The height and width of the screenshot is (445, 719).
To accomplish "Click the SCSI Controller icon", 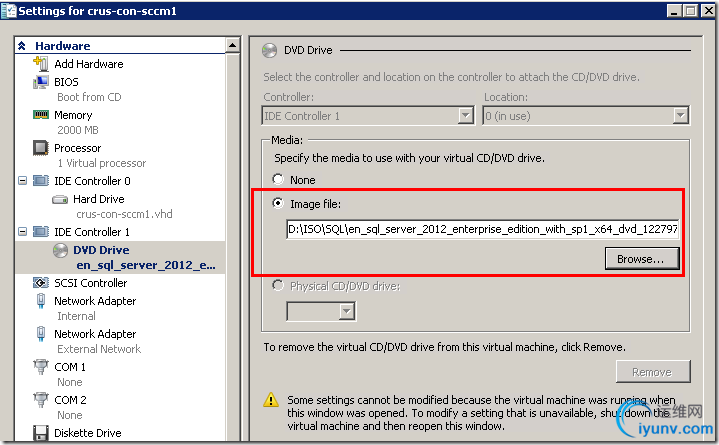I will (x=41, y=283).
